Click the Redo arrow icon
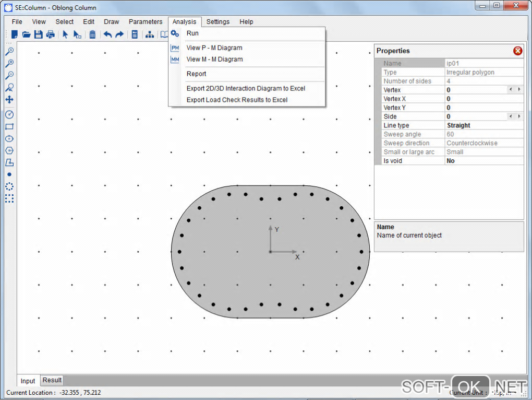Image resolution: width=532 pixels, height=400 pixels. [119, 34]
